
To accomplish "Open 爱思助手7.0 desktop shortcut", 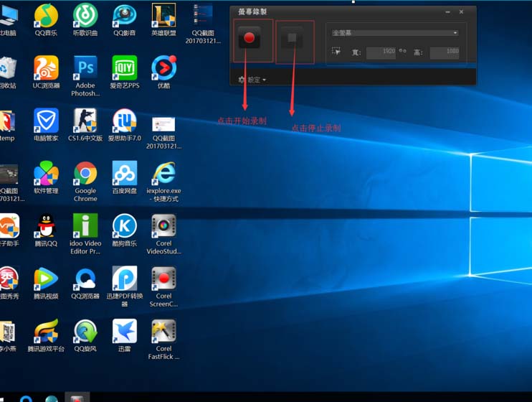I will point(125,125).
